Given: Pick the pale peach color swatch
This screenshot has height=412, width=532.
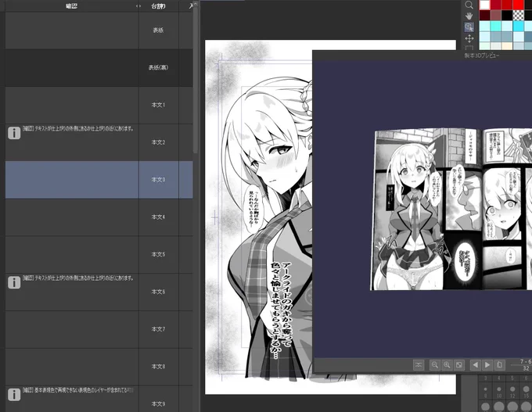Looking at the screenshot, I should pyautogui.click(x=507, y=46).
